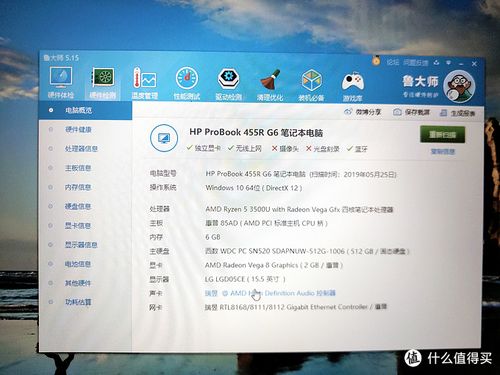Open the 问题反馈 feedback link
Image resolution: width=500 pixels, height=375 pixels.
(x=416, y=62)
